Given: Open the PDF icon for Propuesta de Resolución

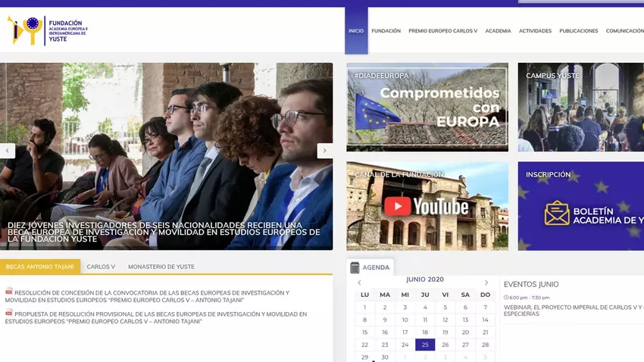Looking at the screenshot, I should [x=9, y=313].
